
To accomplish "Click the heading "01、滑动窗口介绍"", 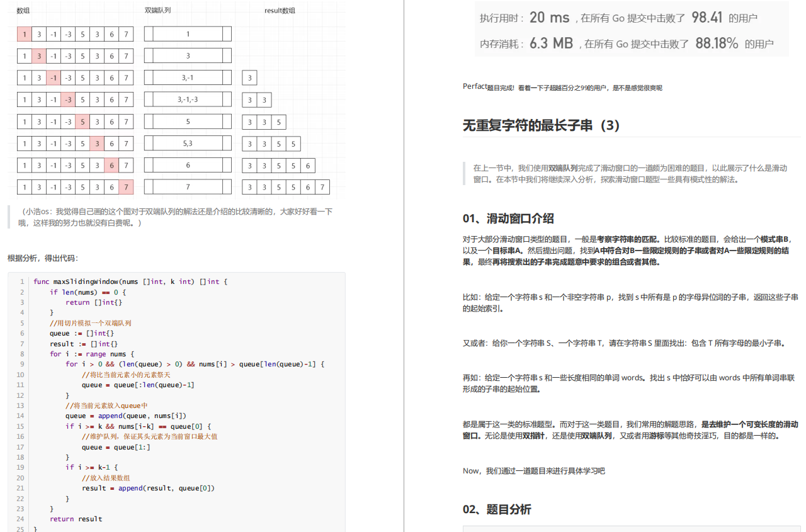I will point(508,218).
